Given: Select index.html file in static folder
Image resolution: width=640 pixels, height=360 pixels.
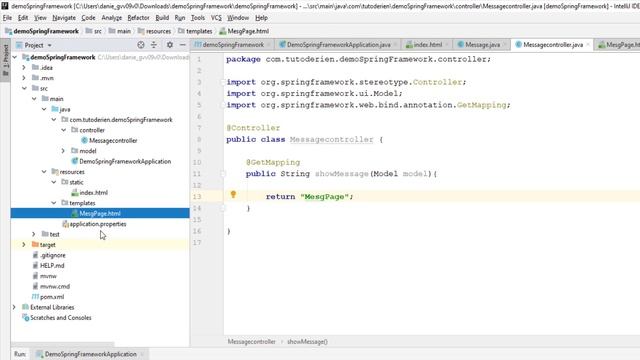Looking at the screenshot, I should 93,193.
